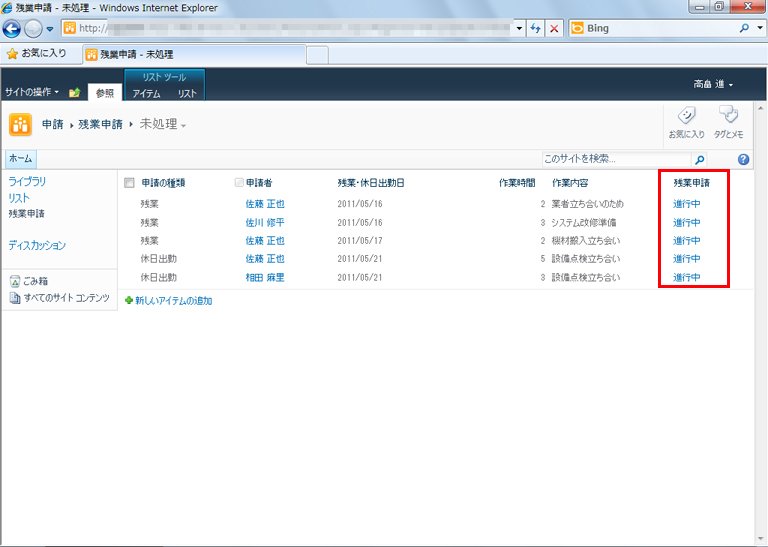Open すべてのサイト コンテンツ link
768x547 pixels.
tap(60, 298)
